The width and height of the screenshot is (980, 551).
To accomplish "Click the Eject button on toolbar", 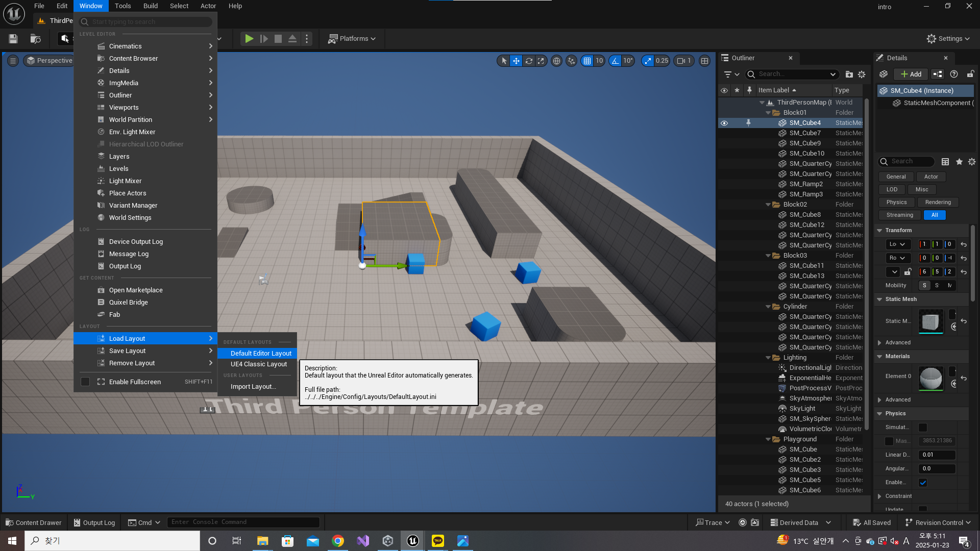I will (292, 38).
